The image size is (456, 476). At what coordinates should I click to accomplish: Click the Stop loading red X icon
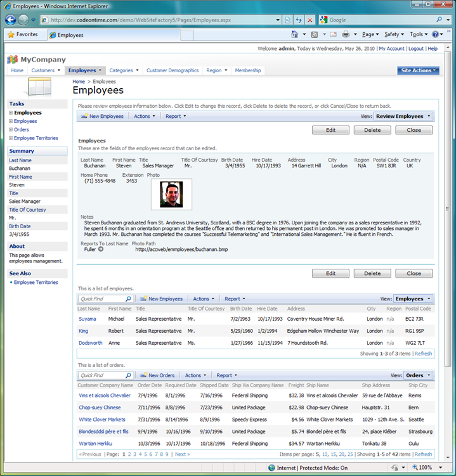pos(310,20)
